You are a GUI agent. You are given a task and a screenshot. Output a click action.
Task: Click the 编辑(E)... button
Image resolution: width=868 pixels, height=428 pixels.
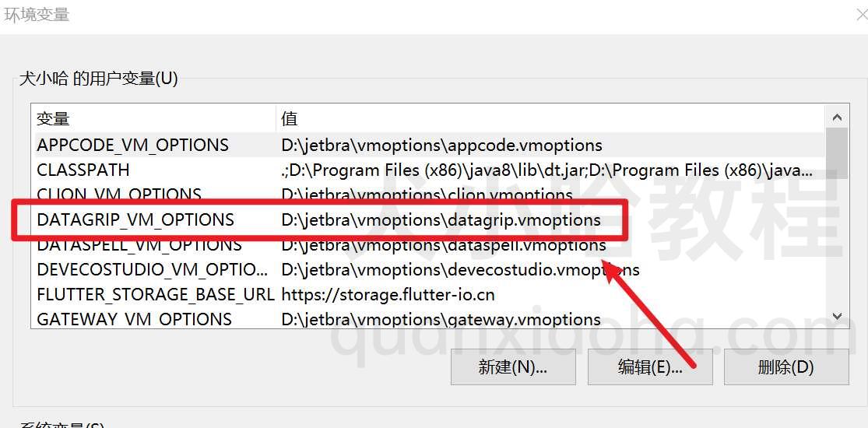[x=650, y=367]
